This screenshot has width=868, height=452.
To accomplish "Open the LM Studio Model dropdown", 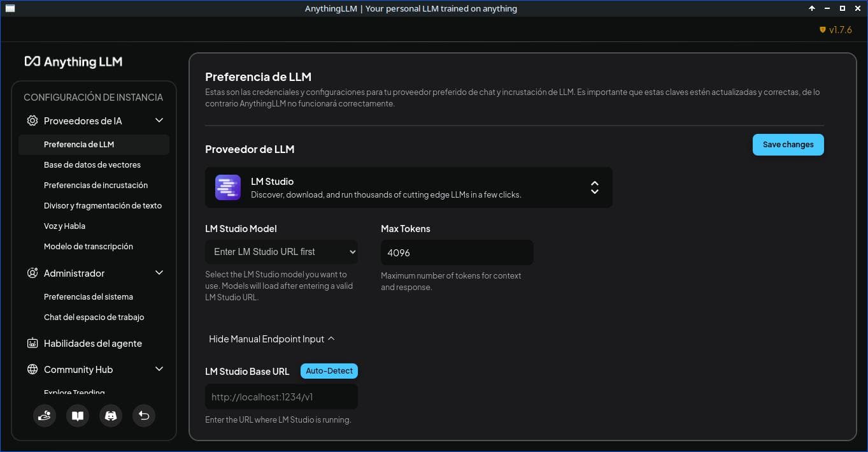I will click(x=281, y=252).
